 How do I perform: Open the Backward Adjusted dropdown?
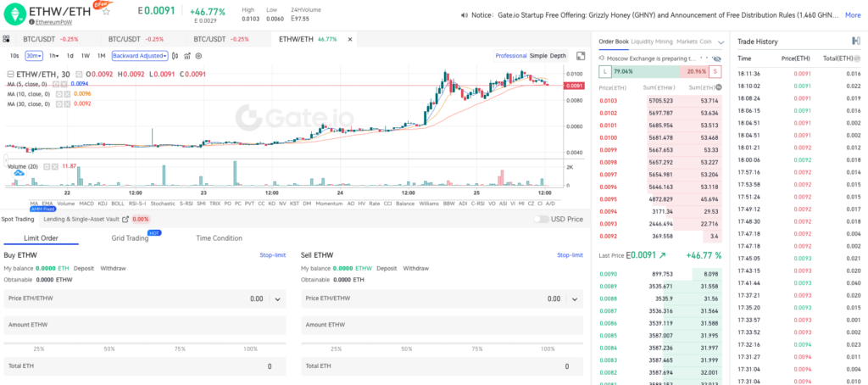pyautogui.click(x=142, y=55)
